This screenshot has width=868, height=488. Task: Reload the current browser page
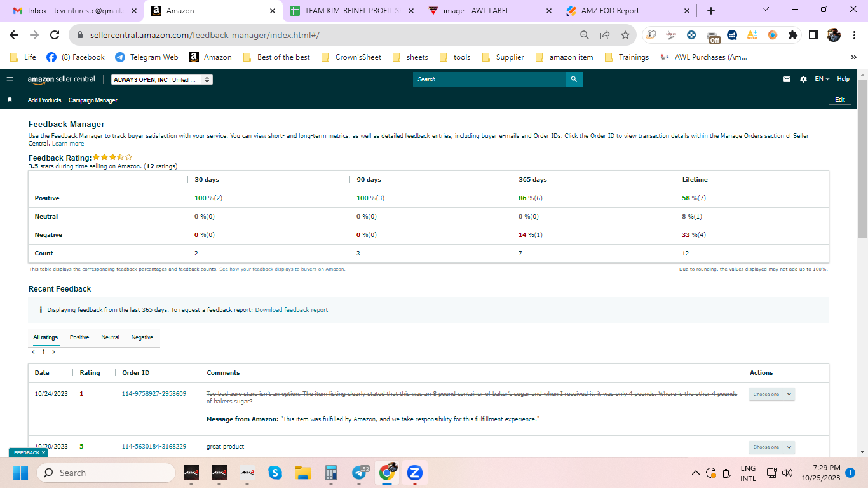55,35
